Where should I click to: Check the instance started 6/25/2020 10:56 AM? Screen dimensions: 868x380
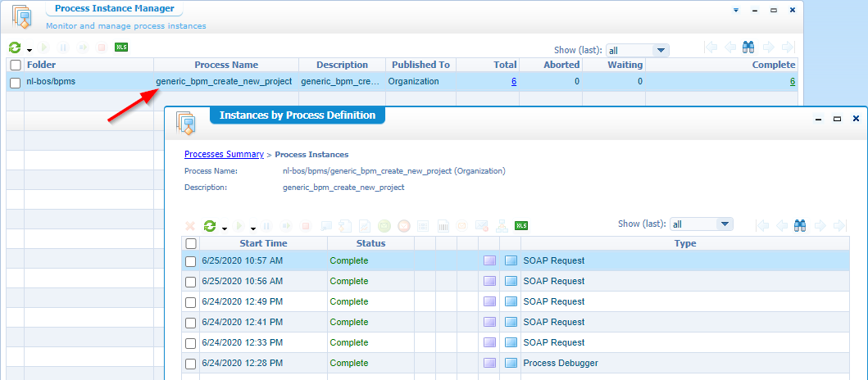191,282
